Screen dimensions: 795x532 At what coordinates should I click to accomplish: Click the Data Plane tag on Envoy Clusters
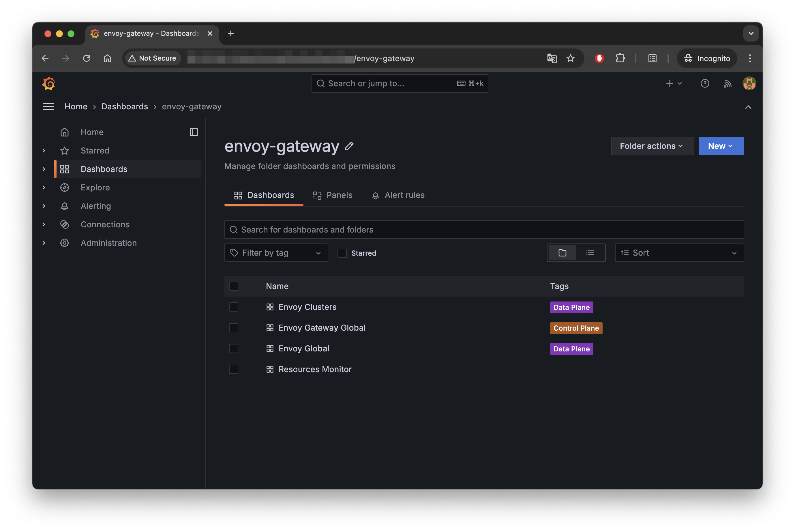click(x=571, y=307)
